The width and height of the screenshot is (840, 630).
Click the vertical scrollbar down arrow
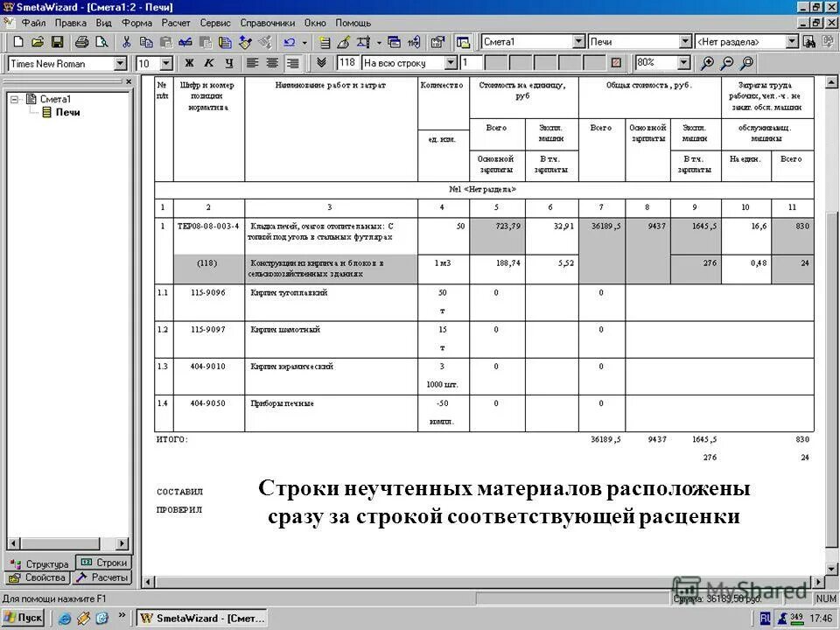point(831,569)
